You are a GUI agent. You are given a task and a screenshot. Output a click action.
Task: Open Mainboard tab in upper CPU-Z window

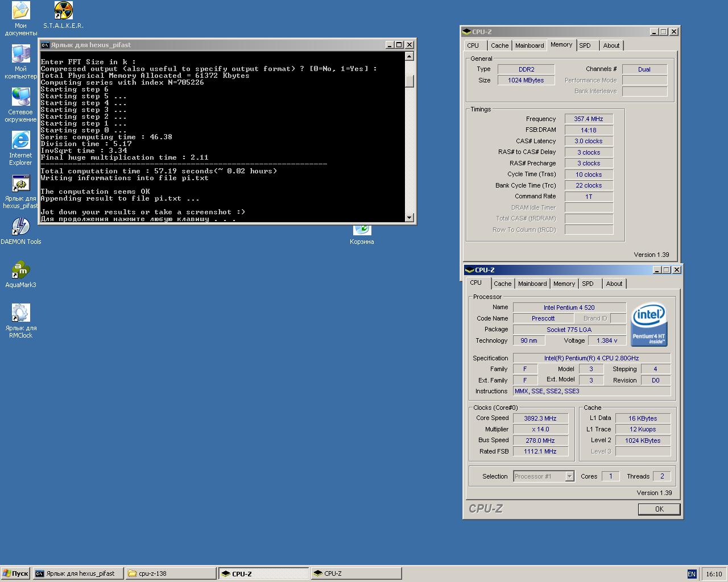pos(530,45)
